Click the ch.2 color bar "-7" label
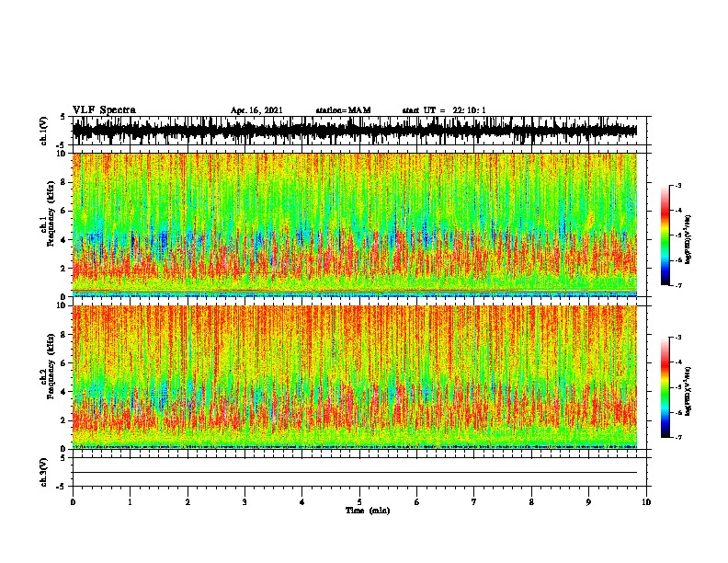The image size is (728, 563). [678, 437]
